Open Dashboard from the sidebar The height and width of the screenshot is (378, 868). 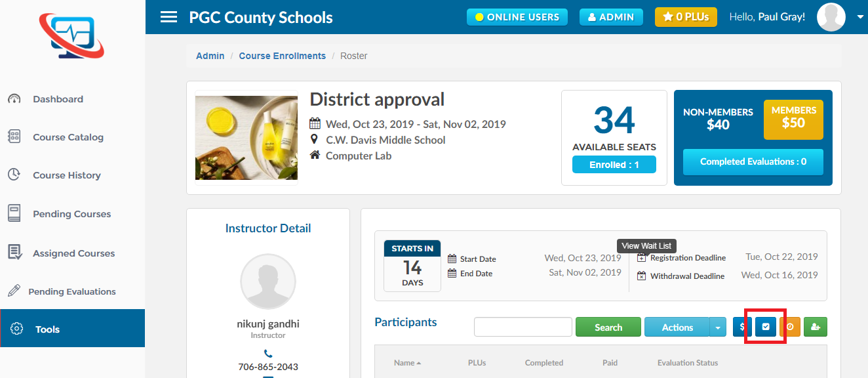(x=58, y=99)
